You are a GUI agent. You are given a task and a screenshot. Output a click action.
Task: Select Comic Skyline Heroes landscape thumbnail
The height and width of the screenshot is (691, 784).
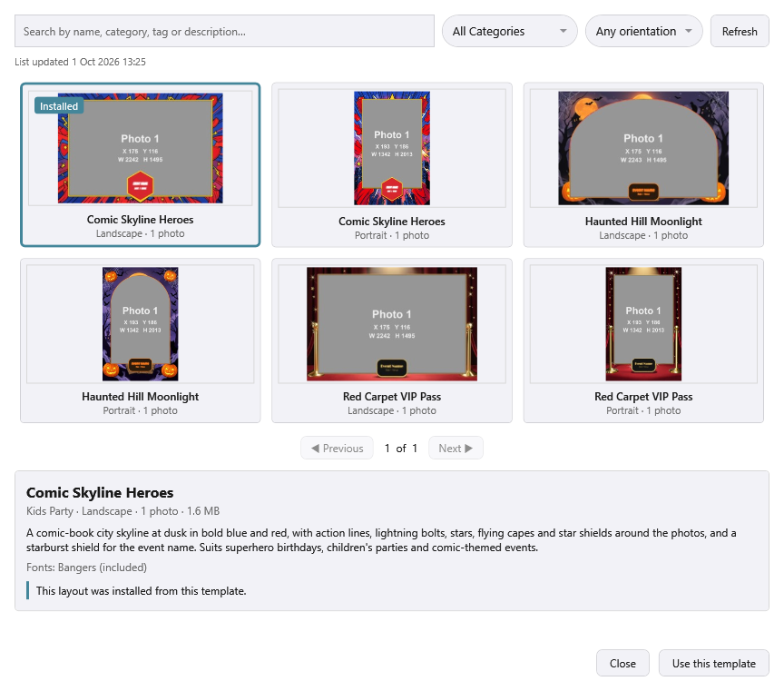(x=141, y=148)
